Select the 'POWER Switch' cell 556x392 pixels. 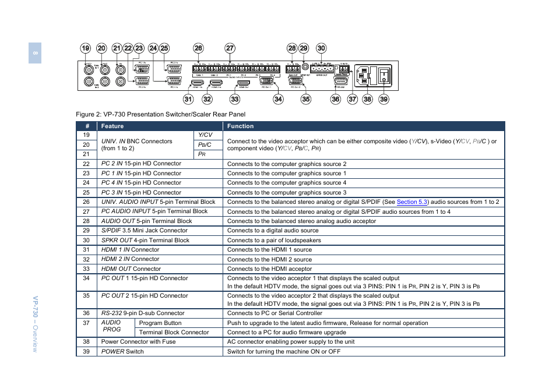pyautogui.click(x=160, y=352)
